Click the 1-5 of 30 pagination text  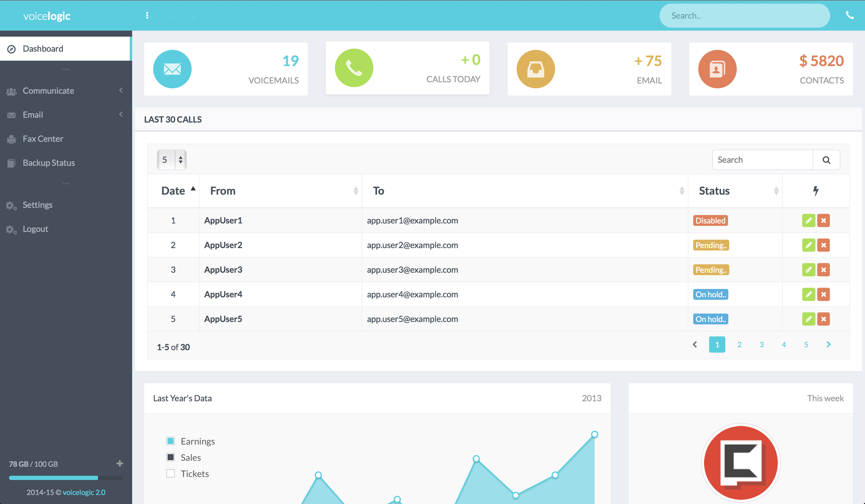click(173, 347)
